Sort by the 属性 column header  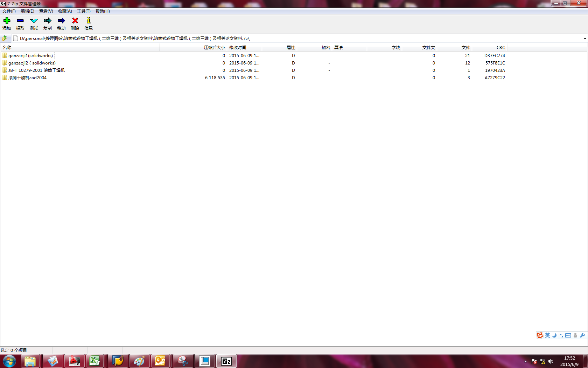click(279, 47)
